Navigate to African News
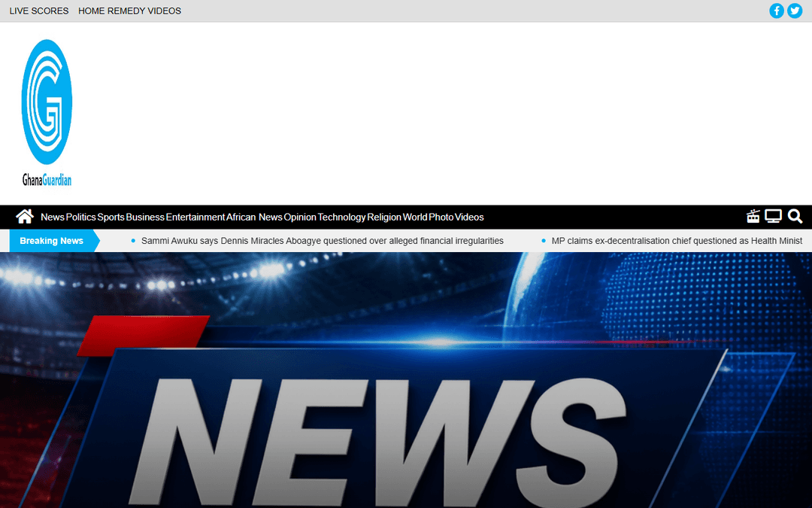812x508 pixels. 254,217
